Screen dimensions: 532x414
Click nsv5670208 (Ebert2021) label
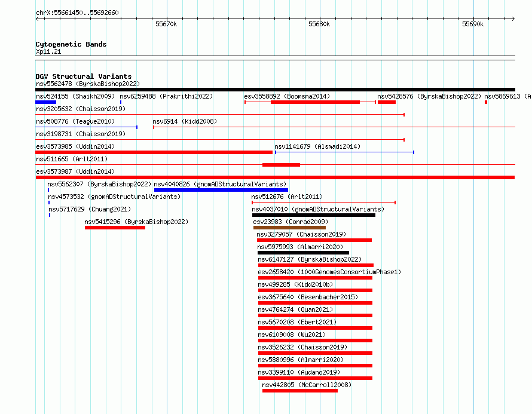(x=297, y=322)
